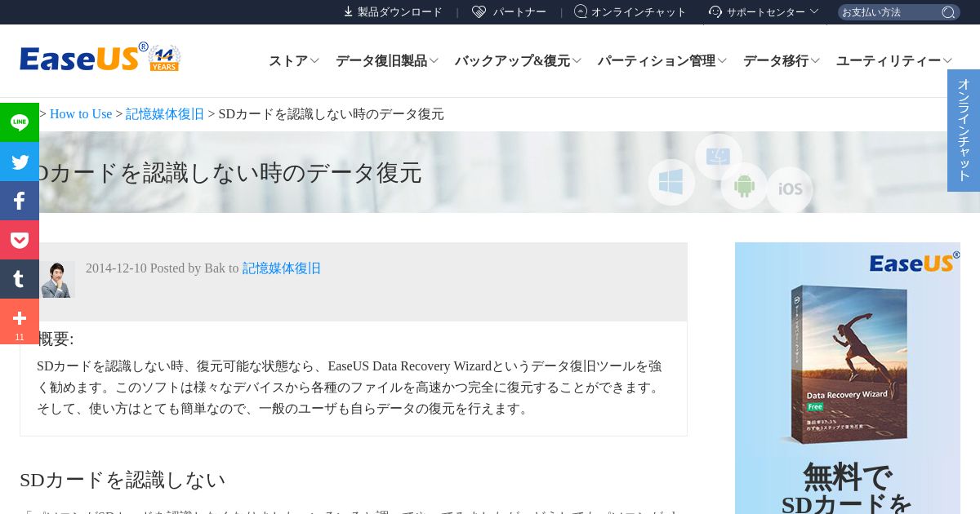Click the online chat bubble icon in top bar
Image resolution: width=980 pixels, height=514 pixels.
[581, 11]
